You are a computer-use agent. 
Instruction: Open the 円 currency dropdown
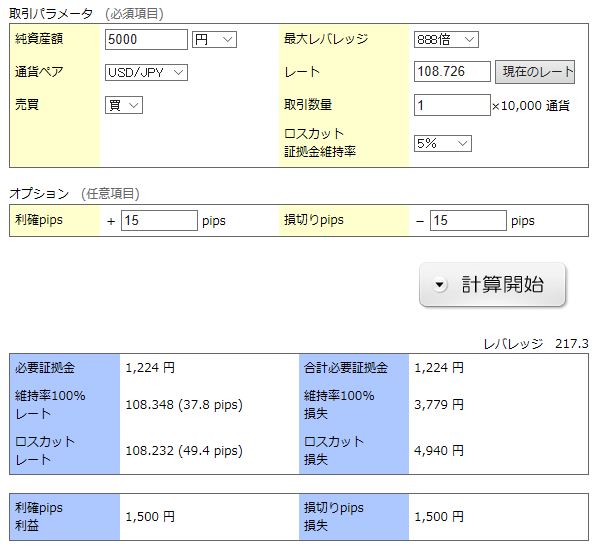pyautogui.click(x=214, y=39)
